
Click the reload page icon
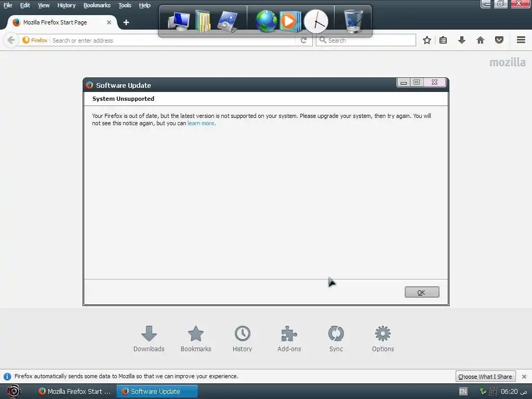click(303, 41)
